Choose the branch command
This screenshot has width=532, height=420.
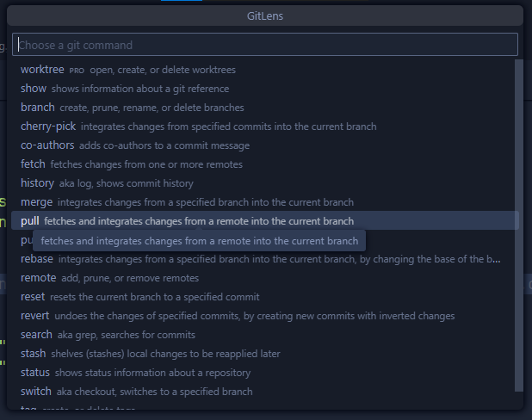point(37,108)
